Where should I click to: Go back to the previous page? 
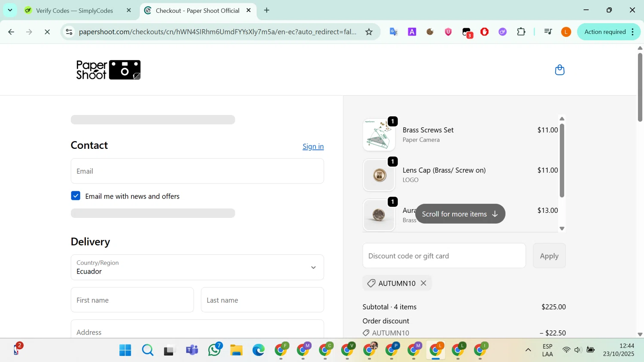11,32
